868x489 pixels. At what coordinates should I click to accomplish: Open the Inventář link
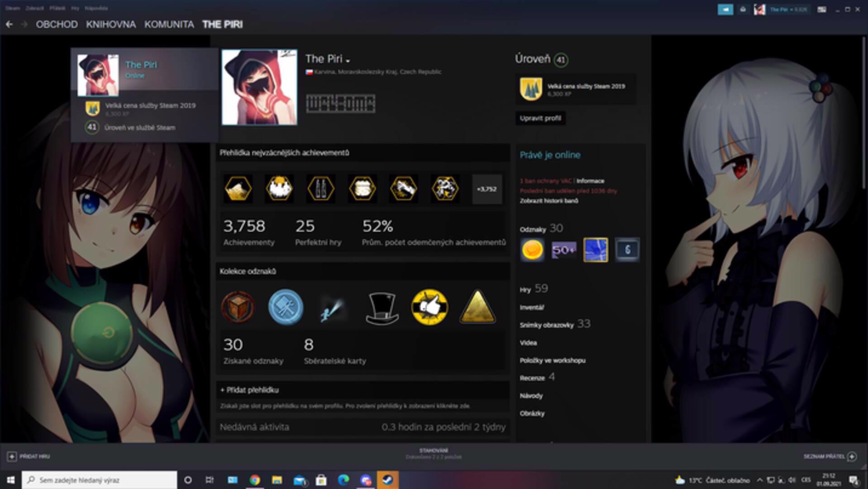(532, 307)
